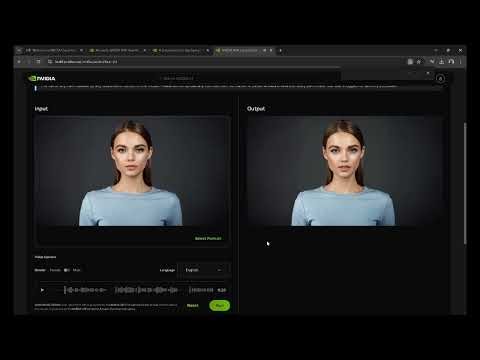480x360 pixels.
Task: Open the browser downloads icon
Action: (x=442, y=62)
